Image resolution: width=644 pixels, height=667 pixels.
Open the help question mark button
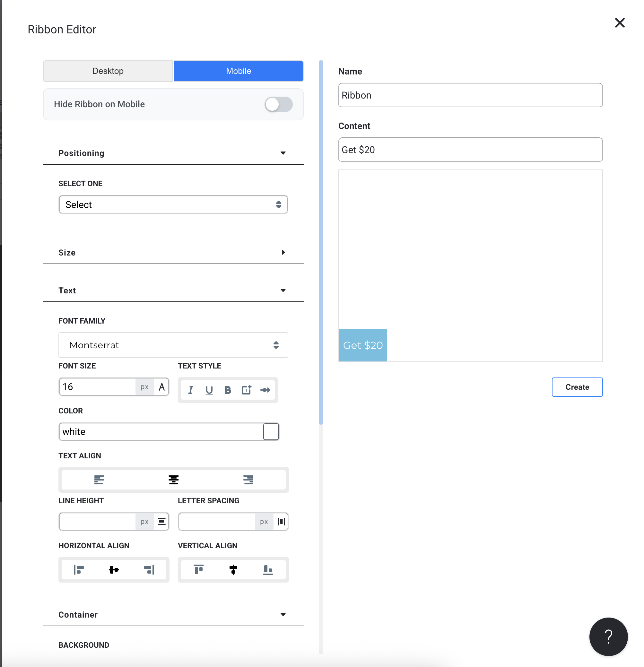(608, 637)
